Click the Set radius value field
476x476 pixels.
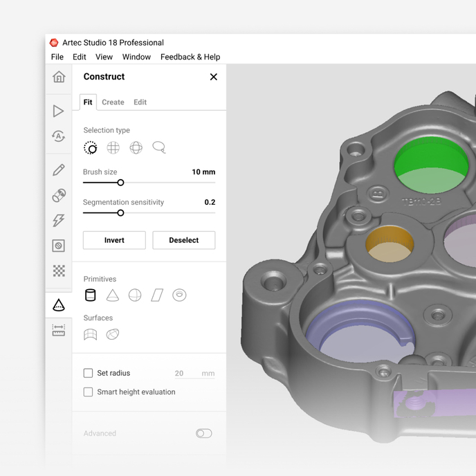coord(194,374)
